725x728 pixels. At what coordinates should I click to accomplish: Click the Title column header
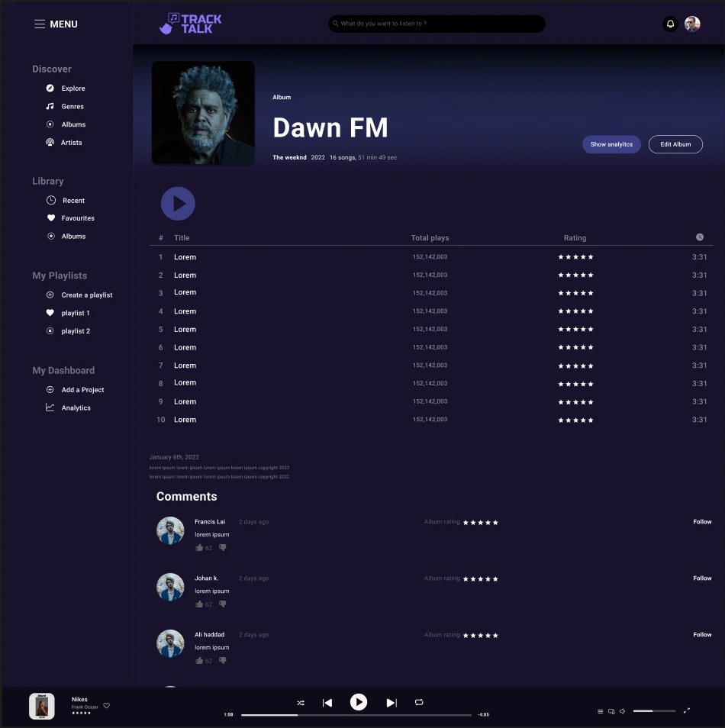182,238
